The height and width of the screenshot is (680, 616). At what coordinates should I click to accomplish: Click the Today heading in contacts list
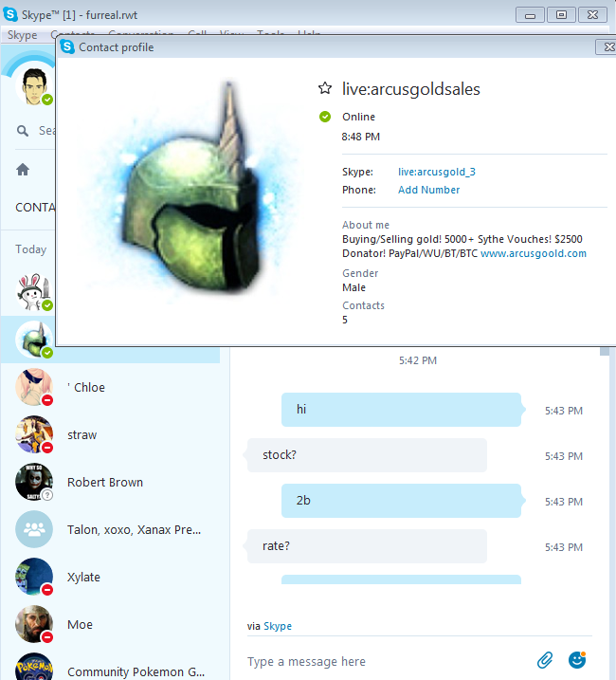click(30, 249)
